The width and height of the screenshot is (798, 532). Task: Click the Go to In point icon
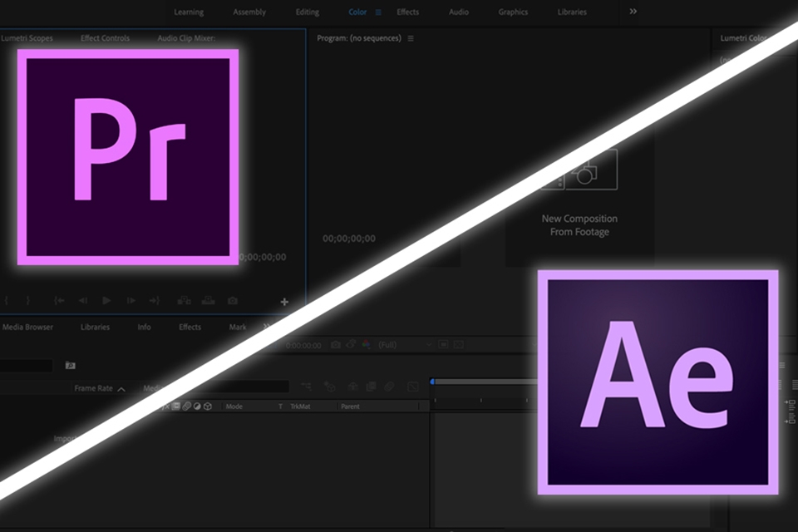(x=59, y=301)
